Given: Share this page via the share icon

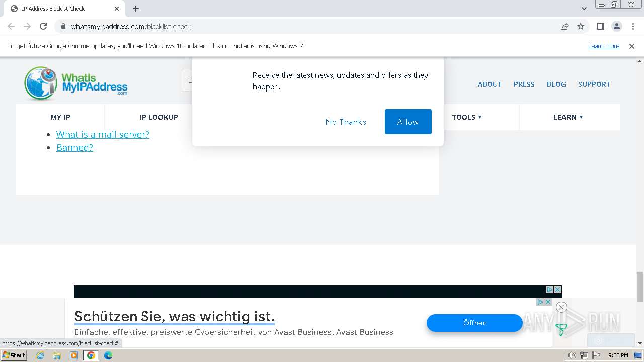Looking at the screenshot, I should 565,27.
